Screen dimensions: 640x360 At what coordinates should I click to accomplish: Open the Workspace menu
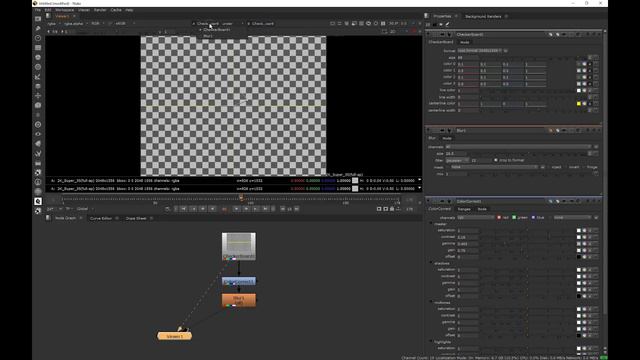(64, 10)
